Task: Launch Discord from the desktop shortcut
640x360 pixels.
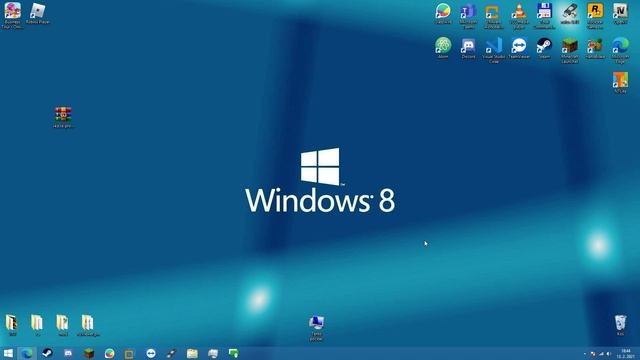Action: (x=468, y=48)
